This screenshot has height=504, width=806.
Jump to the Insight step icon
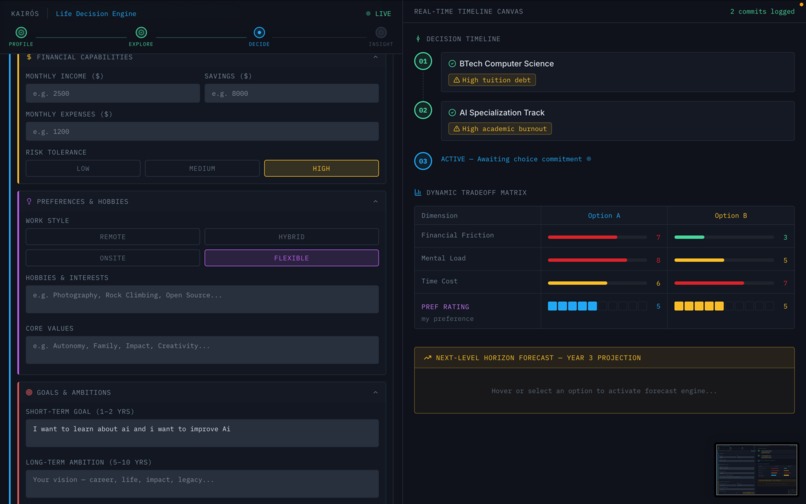(381, 32)
